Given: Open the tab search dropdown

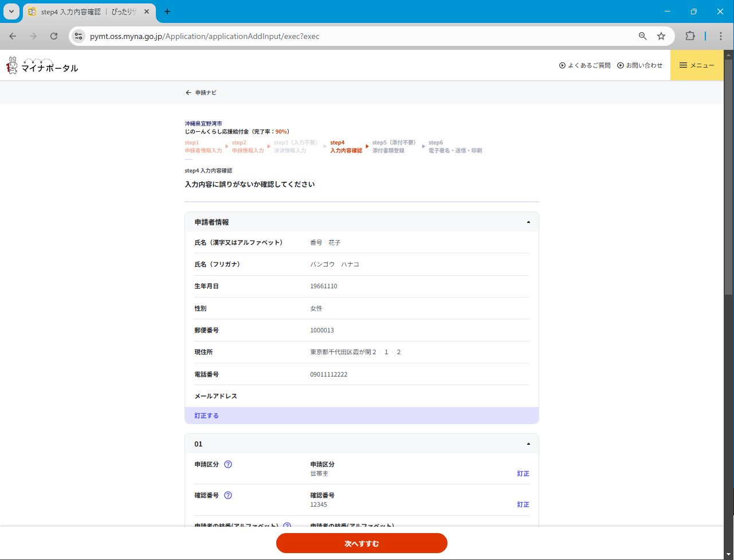Looking at the screenshot, I should coord(11,11).
